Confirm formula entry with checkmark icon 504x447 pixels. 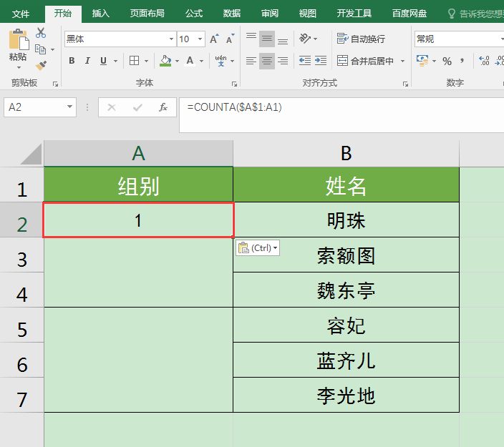coord(137,107)
